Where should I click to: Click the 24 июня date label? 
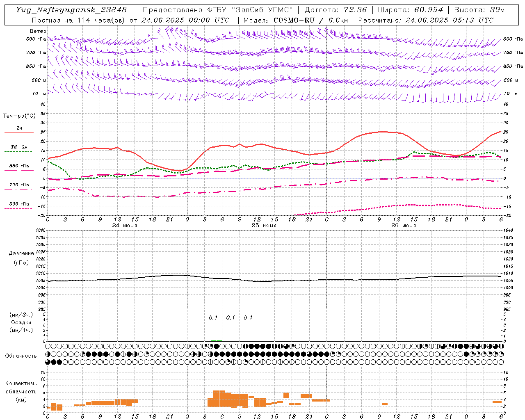coord(125,226)
